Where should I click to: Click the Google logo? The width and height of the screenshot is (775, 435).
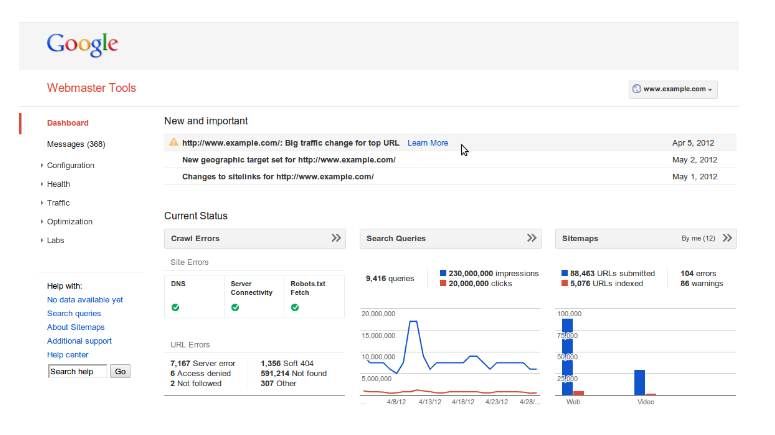[x=83, y=45]
